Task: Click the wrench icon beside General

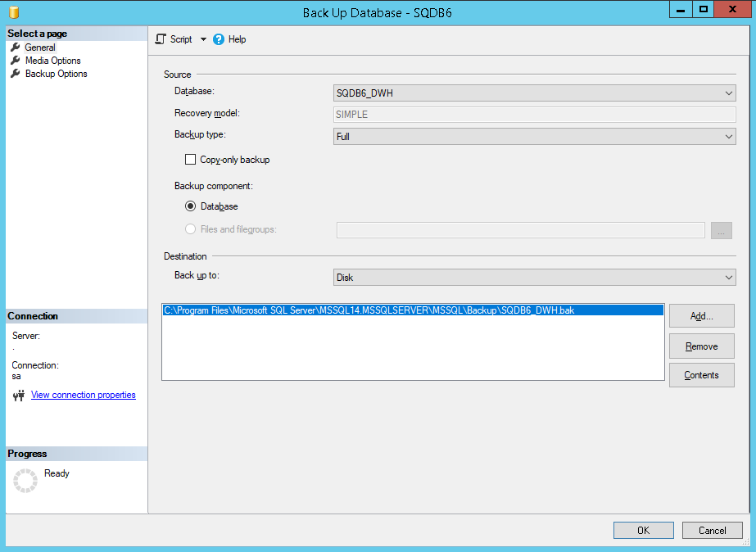Action: click(16, 48)
